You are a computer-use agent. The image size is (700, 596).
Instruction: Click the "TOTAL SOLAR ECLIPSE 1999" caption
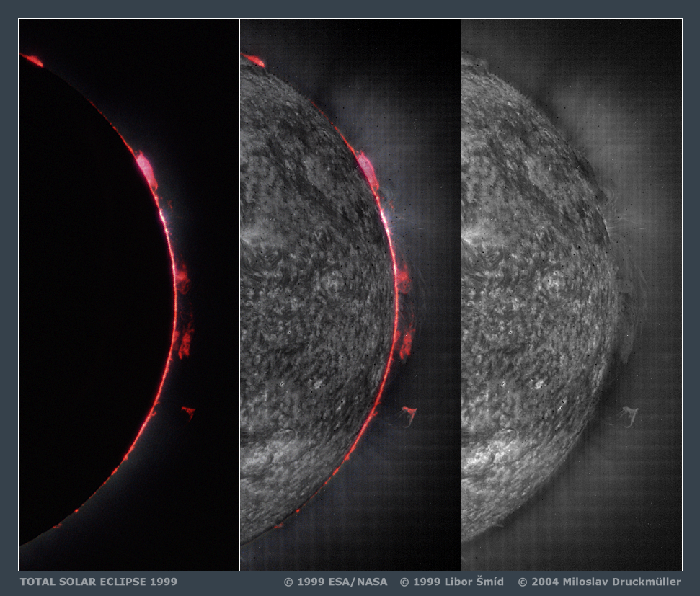(x=98, y=582)
